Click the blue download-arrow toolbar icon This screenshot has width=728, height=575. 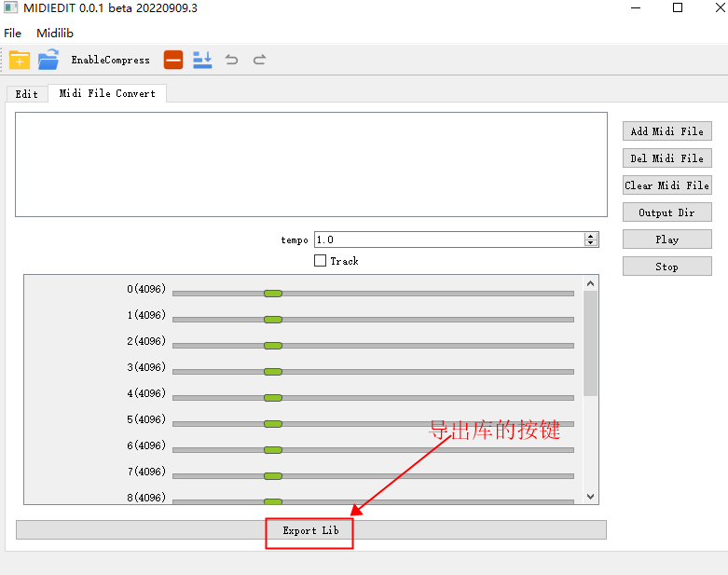coord(202,60)
